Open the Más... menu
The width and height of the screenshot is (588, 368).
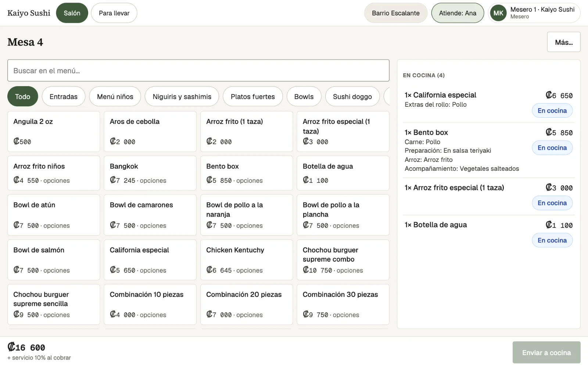pyautogui.click(x=564, y=42)
